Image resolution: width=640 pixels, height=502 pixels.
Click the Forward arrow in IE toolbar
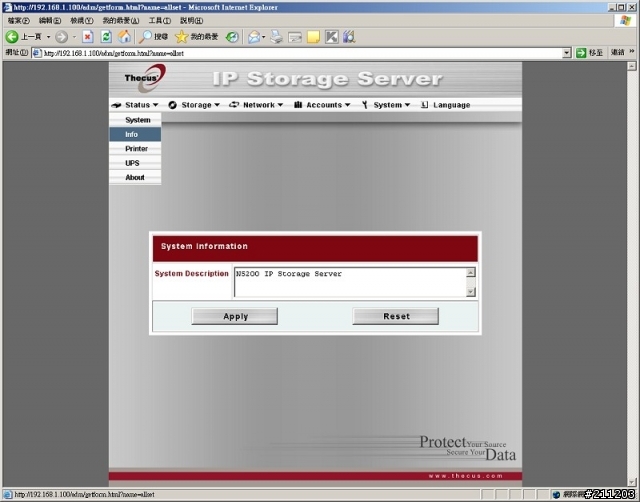pos(61,37)
